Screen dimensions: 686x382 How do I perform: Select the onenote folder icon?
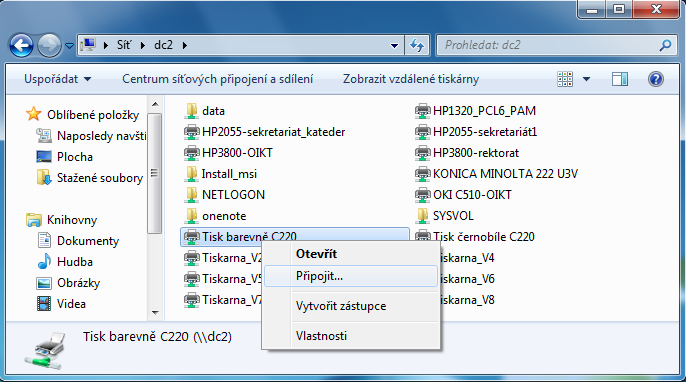(191, 216)
